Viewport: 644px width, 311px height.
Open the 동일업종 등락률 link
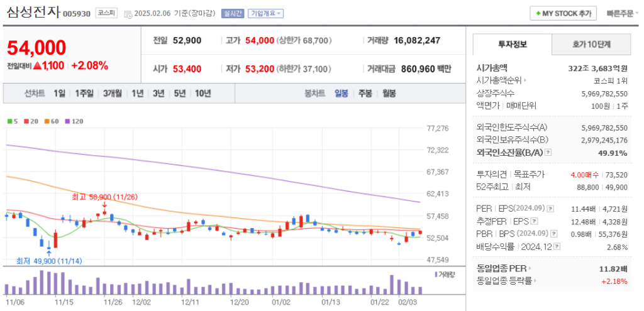coord(504,281)
